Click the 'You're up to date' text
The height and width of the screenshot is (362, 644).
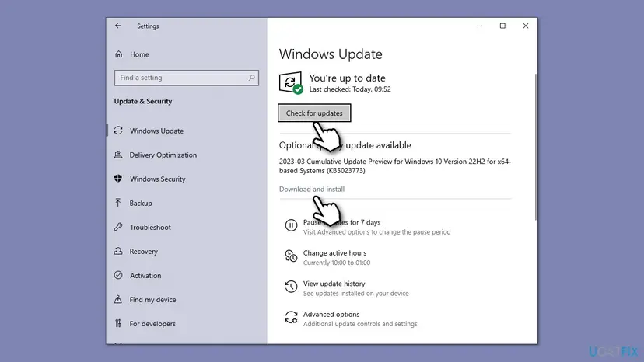347,78
